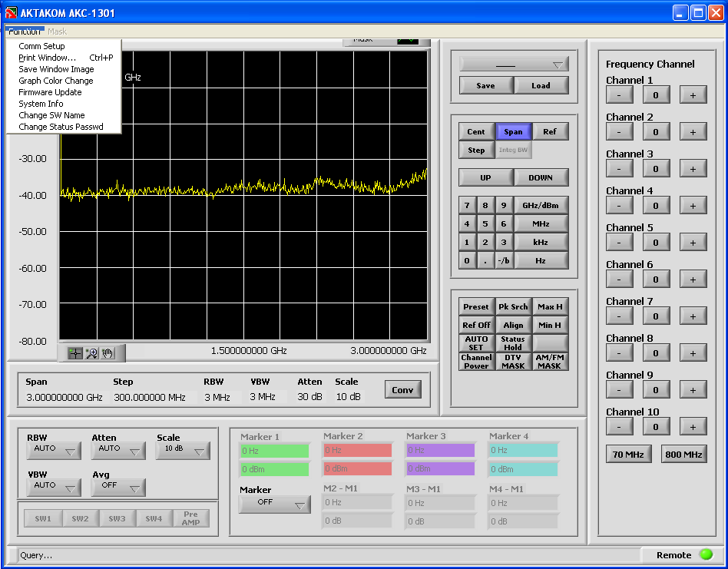
Task: Select the Cent button
Action: click(476, 132)
